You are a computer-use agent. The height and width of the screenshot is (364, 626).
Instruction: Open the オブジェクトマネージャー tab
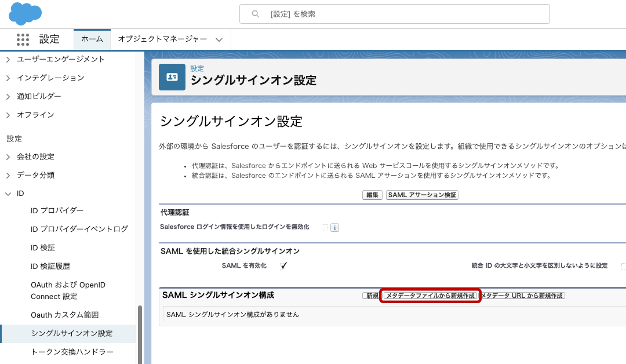click(x=162, y=39)
